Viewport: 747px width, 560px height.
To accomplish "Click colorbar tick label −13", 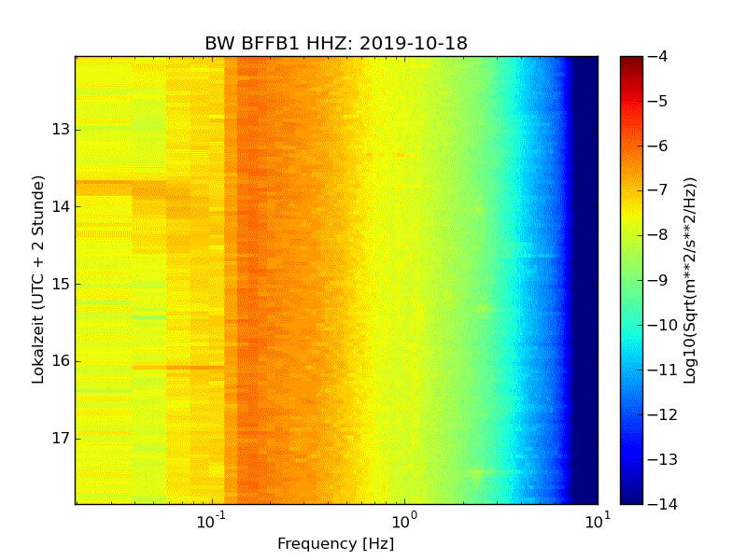I will coord(663,459).
